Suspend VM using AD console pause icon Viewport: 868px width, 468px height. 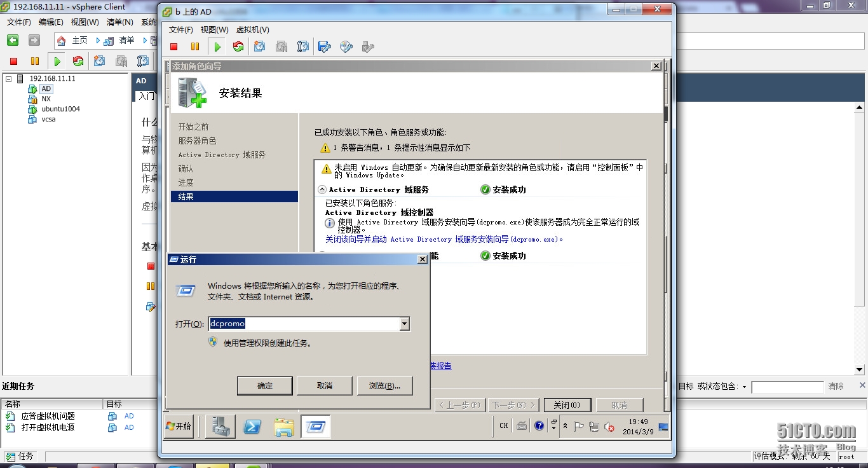[x=195, y=46]
